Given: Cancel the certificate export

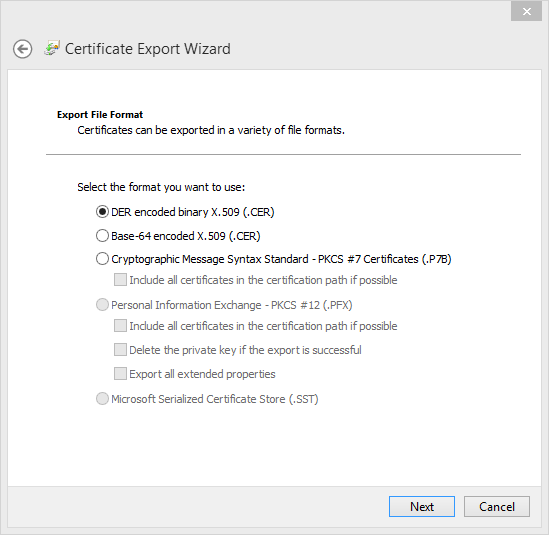Looking at the screenshot, I should [496, 506].
